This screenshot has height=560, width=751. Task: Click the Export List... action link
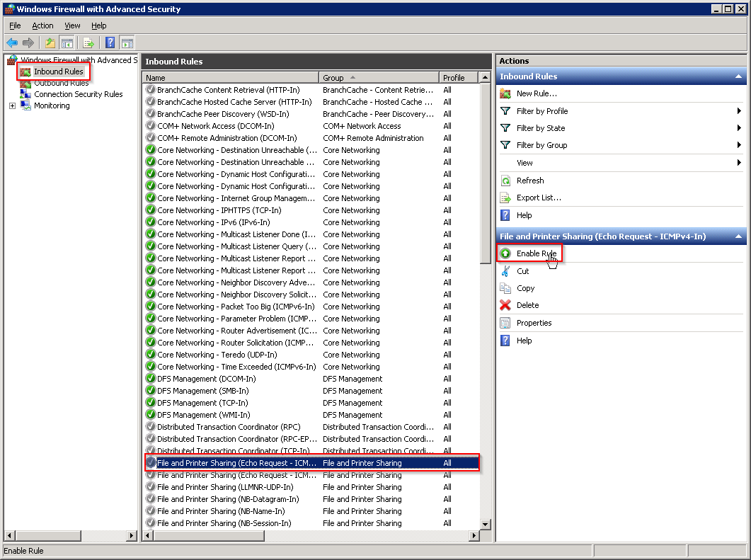click(x=539, y=198)
